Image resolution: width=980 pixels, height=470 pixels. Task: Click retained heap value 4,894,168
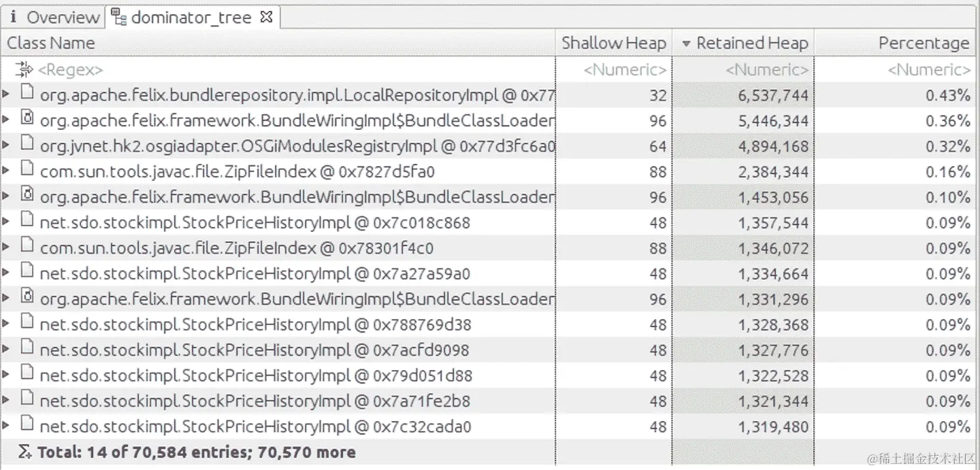(774, 146)
